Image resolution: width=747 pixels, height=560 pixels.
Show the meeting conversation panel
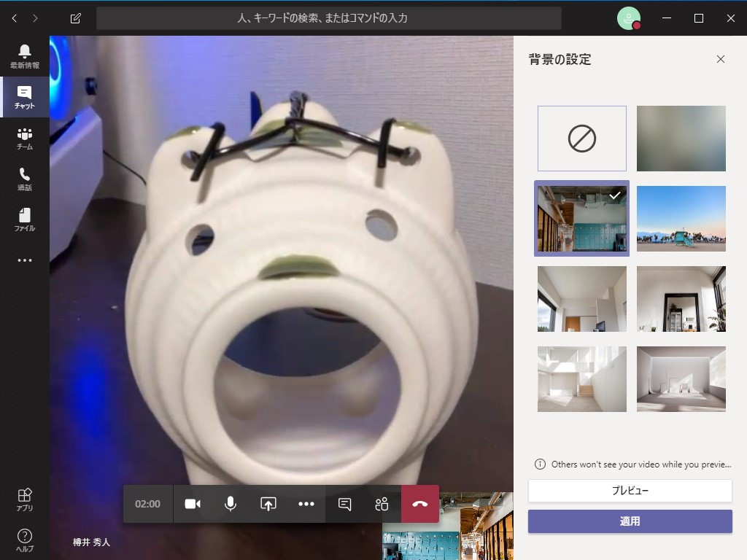(x=344, y=503)
